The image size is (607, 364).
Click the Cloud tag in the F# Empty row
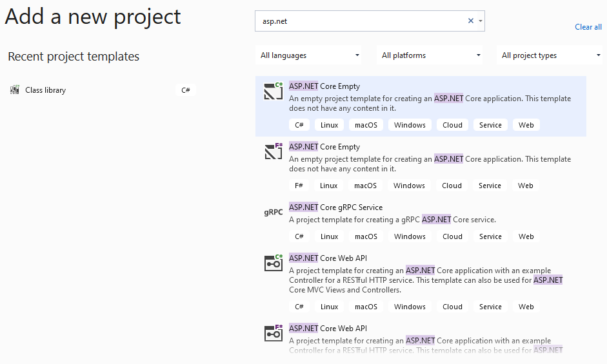(x=452, y=186)
